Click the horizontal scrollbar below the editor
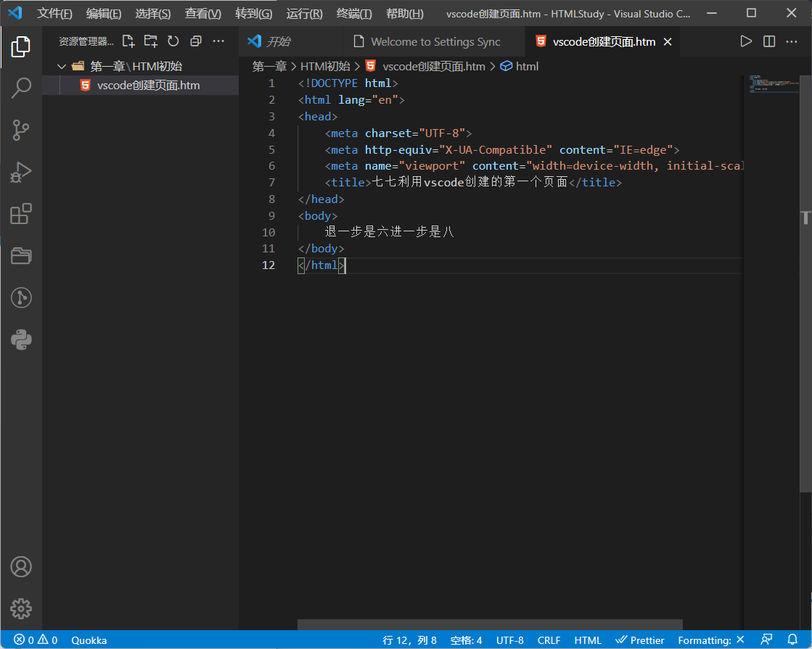 point(490,624)
